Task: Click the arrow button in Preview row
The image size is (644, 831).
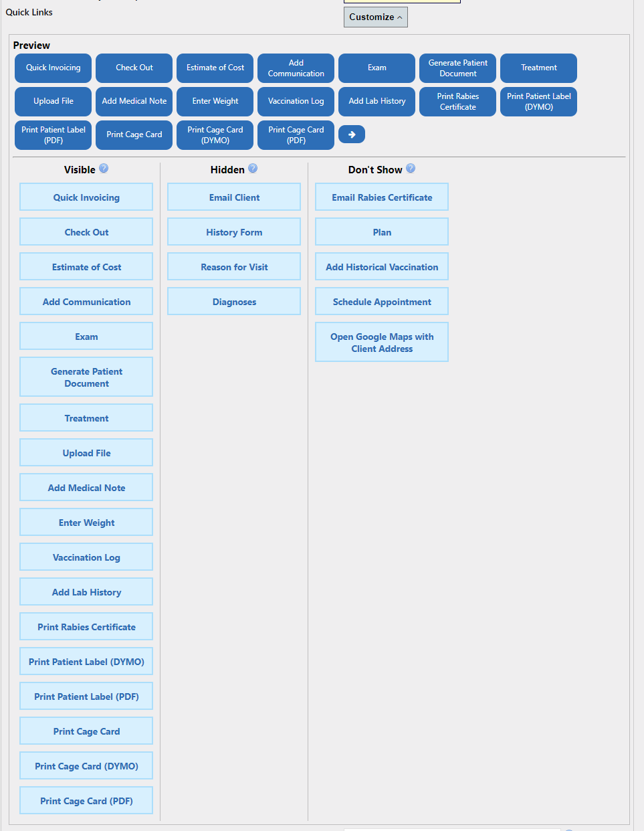Action: (x=352, y=134)
